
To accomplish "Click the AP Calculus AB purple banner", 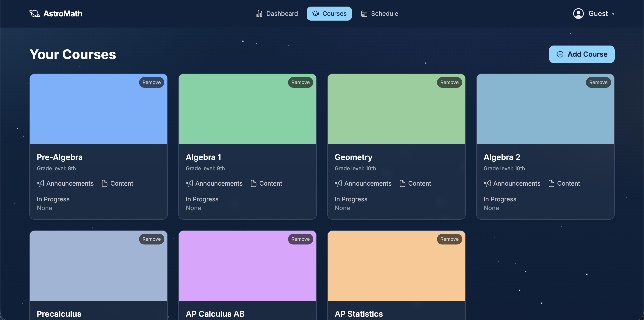I will coord(248,265).
